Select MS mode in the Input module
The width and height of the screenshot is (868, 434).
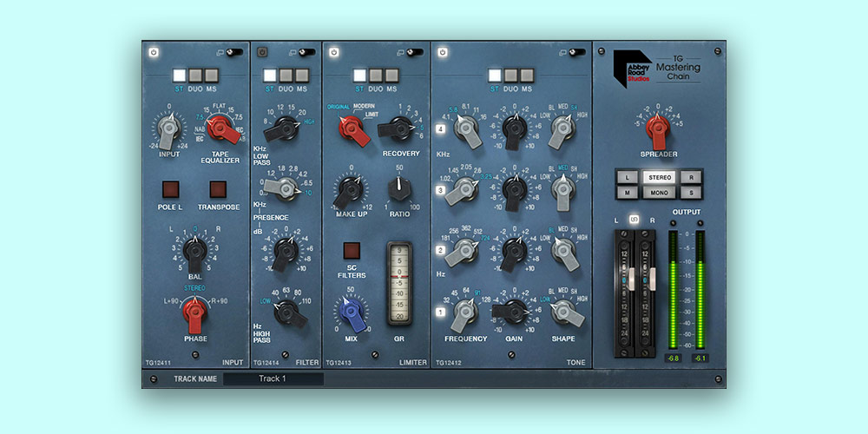pos(212,76)
